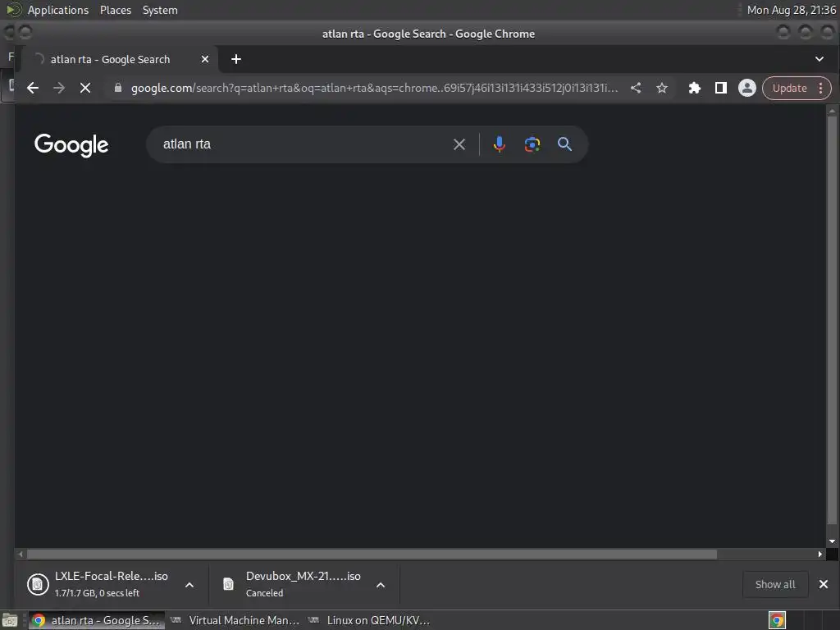840x630 pixels.
Task: Click the show desktop icon in taskbar
Action: [10, 620]
